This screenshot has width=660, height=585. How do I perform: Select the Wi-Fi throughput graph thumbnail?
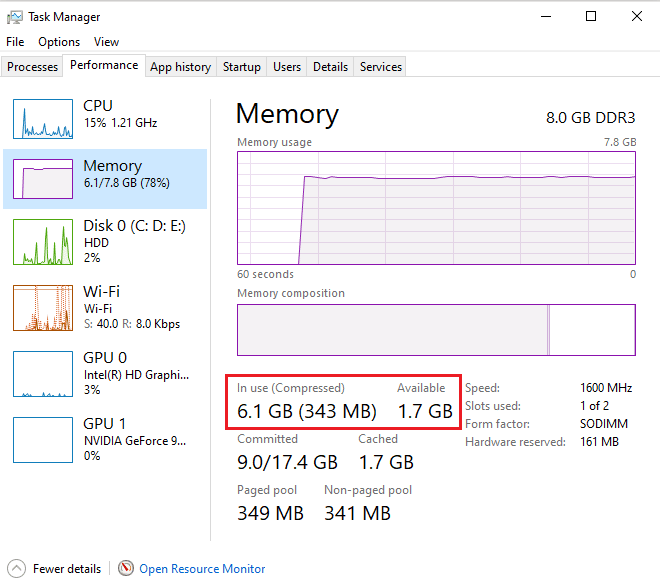tap(43, 308)
